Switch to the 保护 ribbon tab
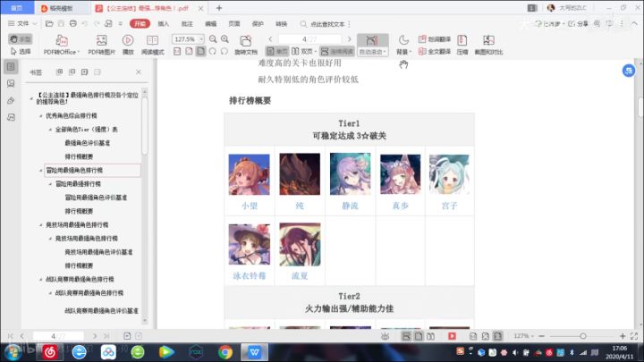Viewport: 644px width, 362px height. click(x=258, y=24)
